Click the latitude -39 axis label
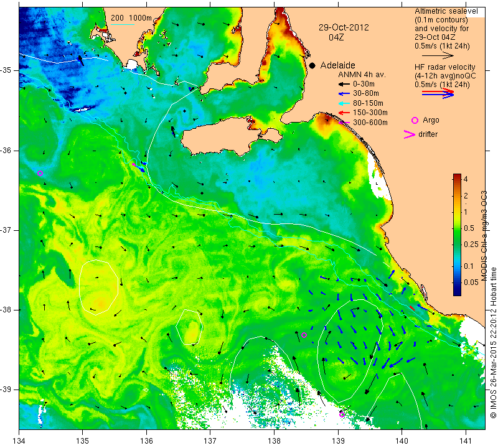The image size is (498, 448). tap(6, 390)
